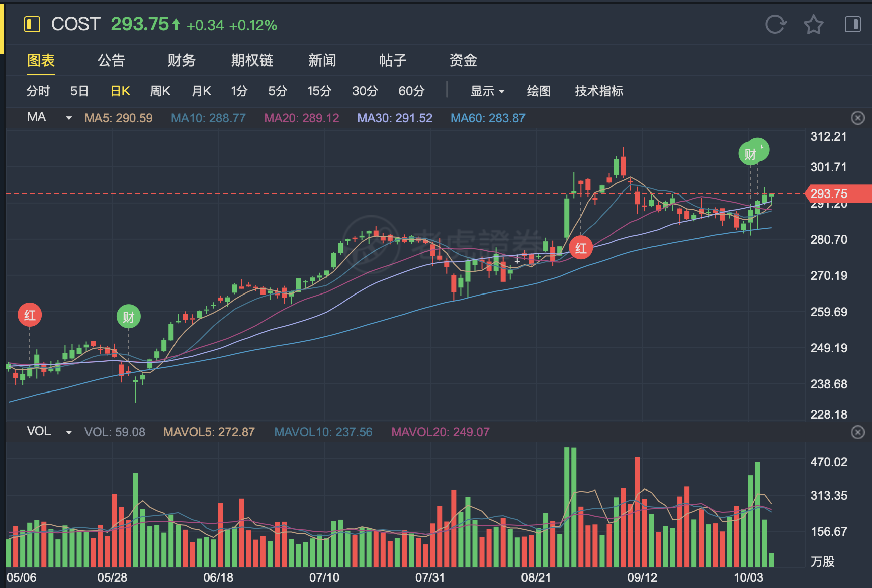Select the 30分 chart interval

coord(365,91)
